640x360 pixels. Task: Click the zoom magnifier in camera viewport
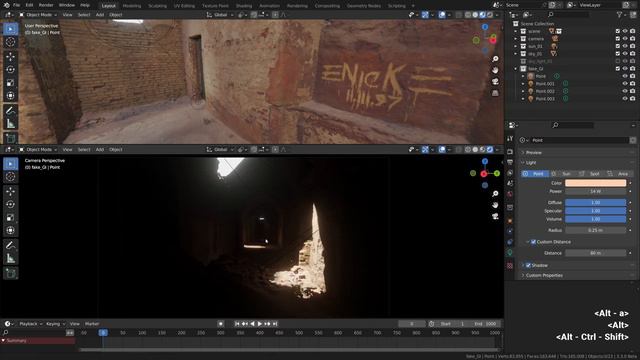click(495, 194)
